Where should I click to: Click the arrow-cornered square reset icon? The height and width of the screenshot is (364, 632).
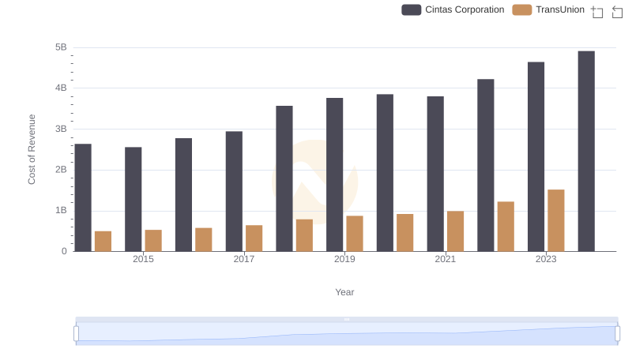pyautogui.click(x=617, y=11)
